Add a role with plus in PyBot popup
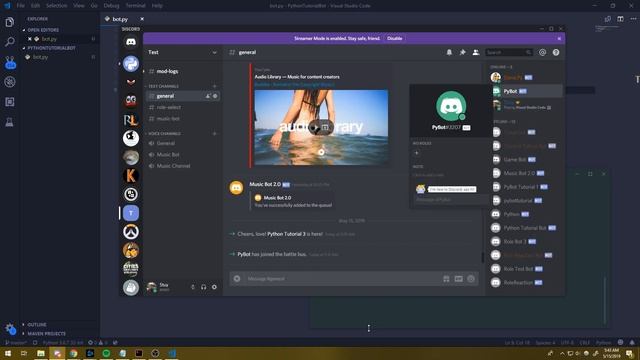Screen dimensions: 640x360 coord(416,153)
